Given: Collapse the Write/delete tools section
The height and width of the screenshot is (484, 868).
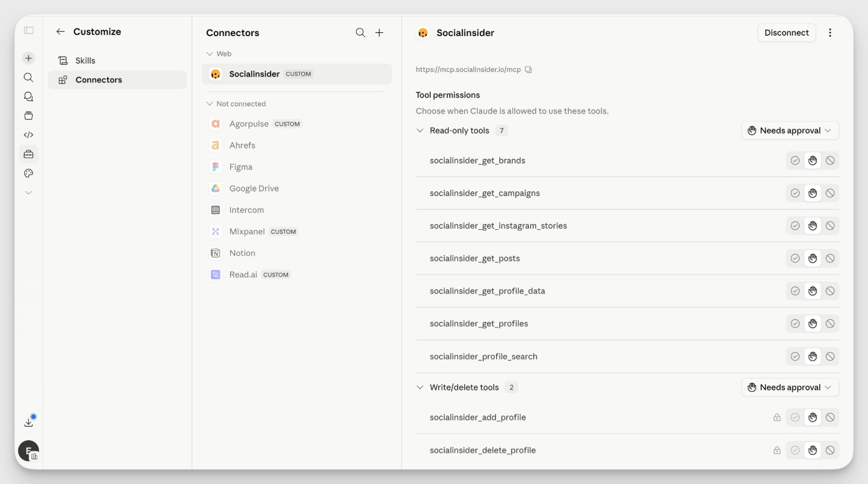Looking at the screenshot, I should [420, 387].
